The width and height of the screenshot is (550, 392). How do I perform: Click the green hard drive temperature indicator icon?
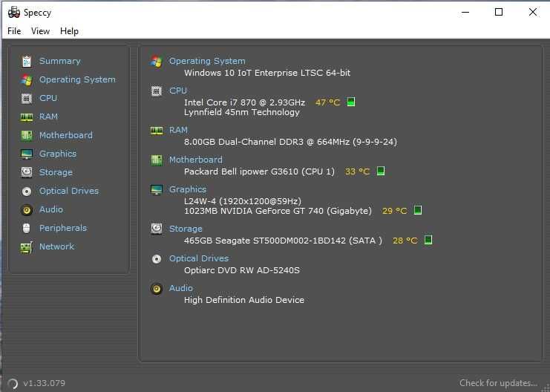[428, 240]
